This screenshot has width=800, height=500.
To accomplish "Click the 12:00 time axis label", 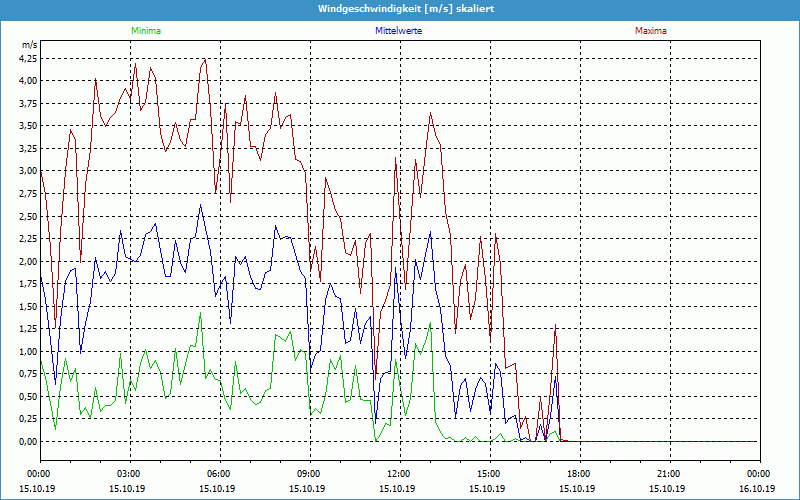I will [399, 474].
